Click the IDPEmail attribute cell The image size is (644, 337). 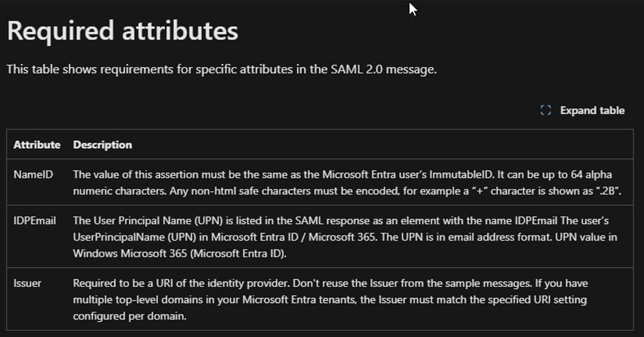point(35,221)
